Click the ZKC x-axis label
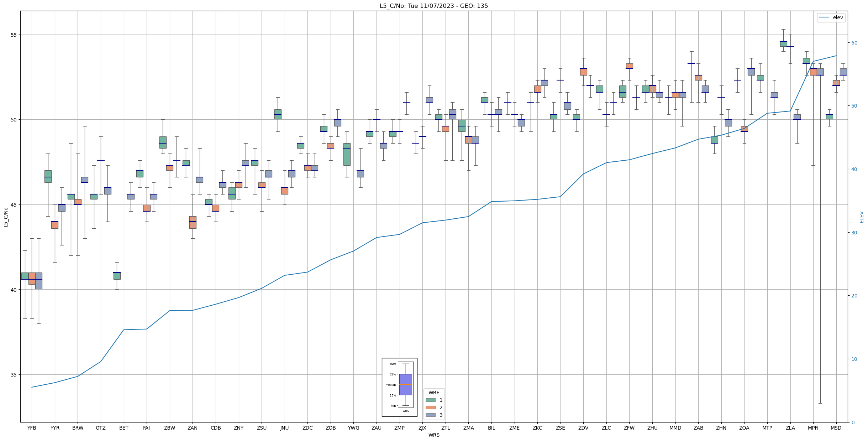 tap(537, 428)
